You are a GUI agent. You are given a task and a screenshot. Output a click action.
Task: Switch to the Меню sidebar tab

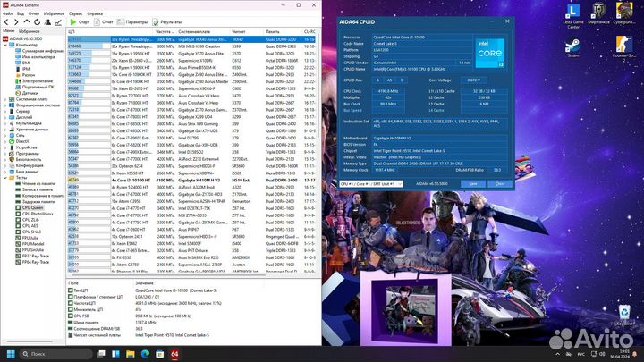[9, 30]
